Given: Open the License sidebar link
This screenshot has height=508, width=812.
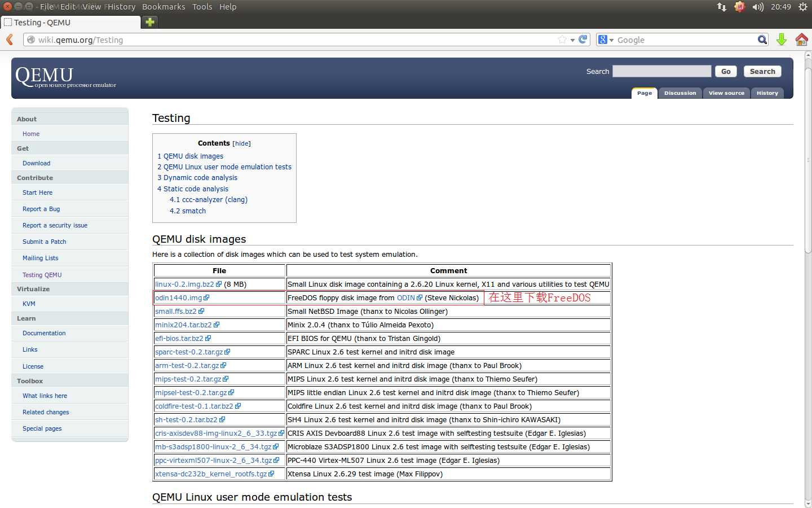Looking at the screenshot, I should tap(33, 366).
